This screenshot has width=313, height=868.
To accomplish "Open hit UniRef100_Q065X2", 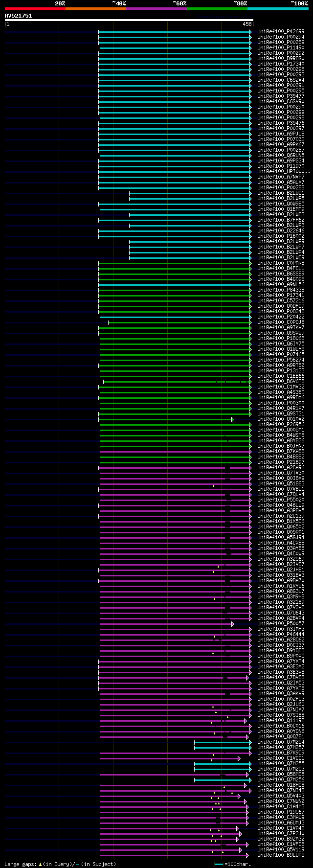I will [281, 527].
